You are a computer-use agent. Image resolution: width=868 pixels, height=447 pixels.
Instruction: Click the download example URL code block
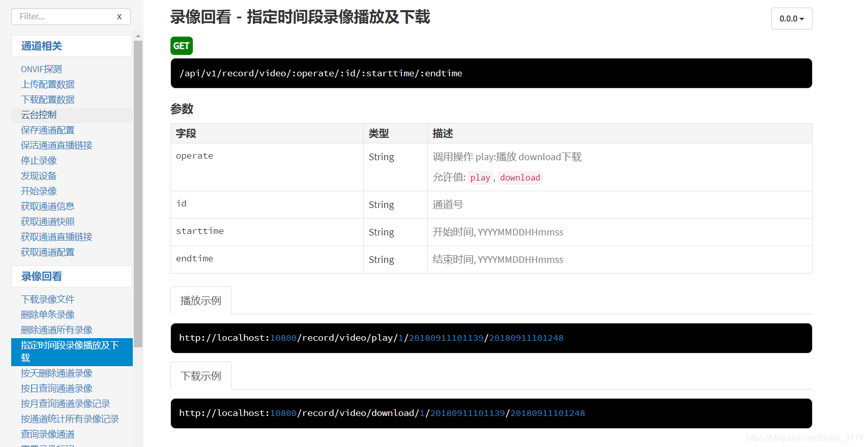click(491, 413)
